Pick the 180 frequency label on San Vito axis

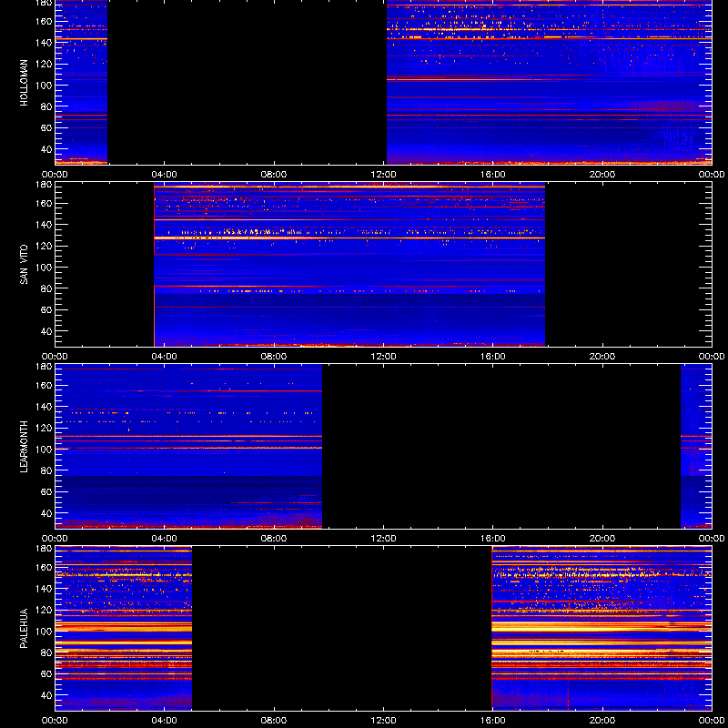[45, 185]
